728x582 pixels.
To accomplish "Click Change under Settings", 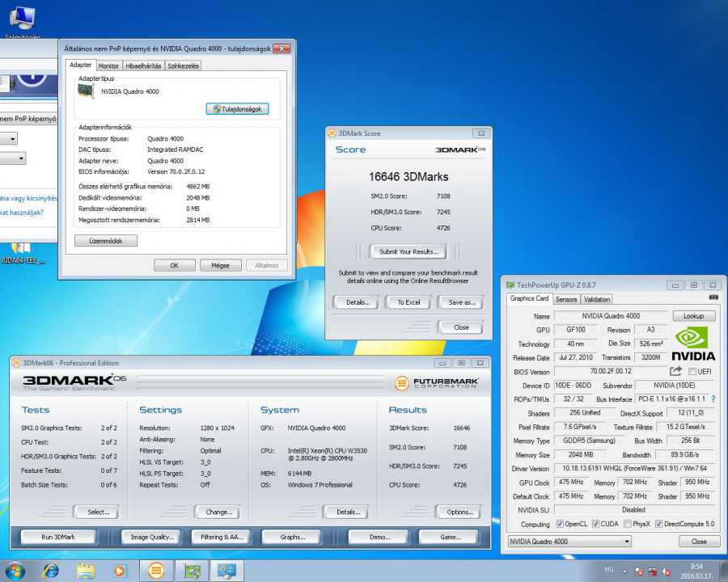I will (218, 512).
